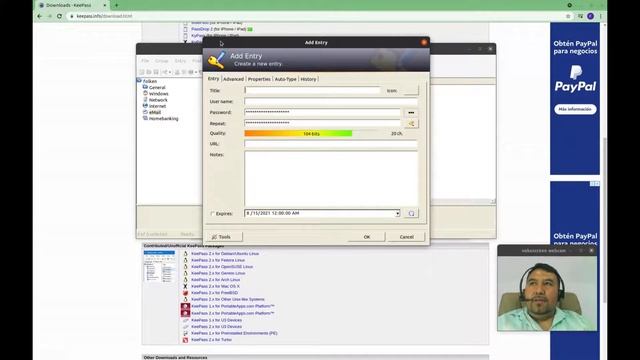
Task: Click the User name input field
Action: (x=331, y=101)
